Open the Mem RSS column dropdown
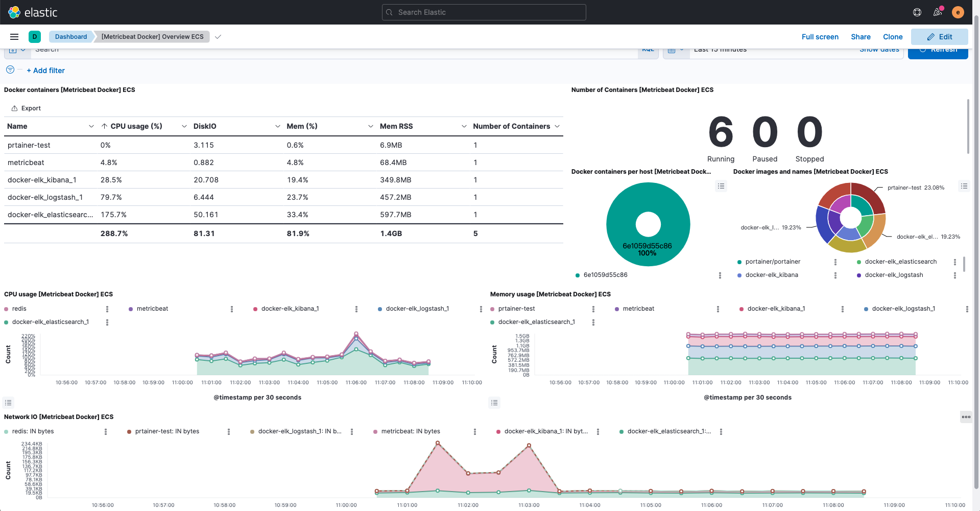 point(464,126)
